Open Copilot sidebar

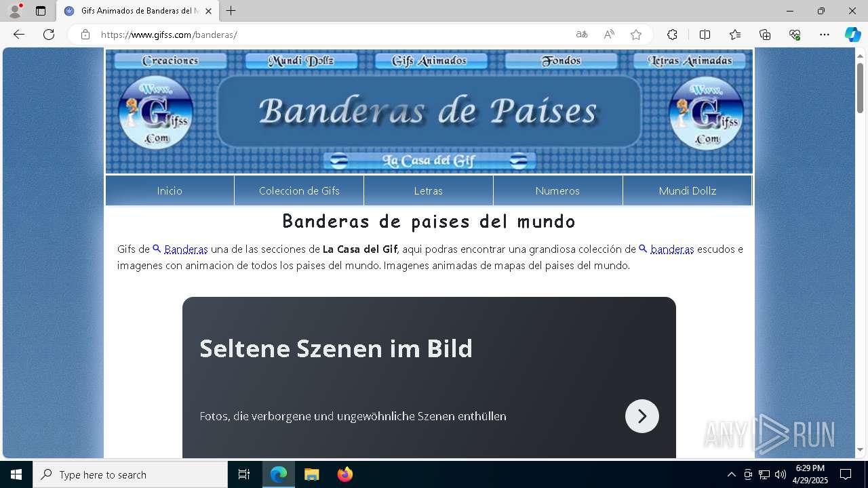click(x=852, y=35)
